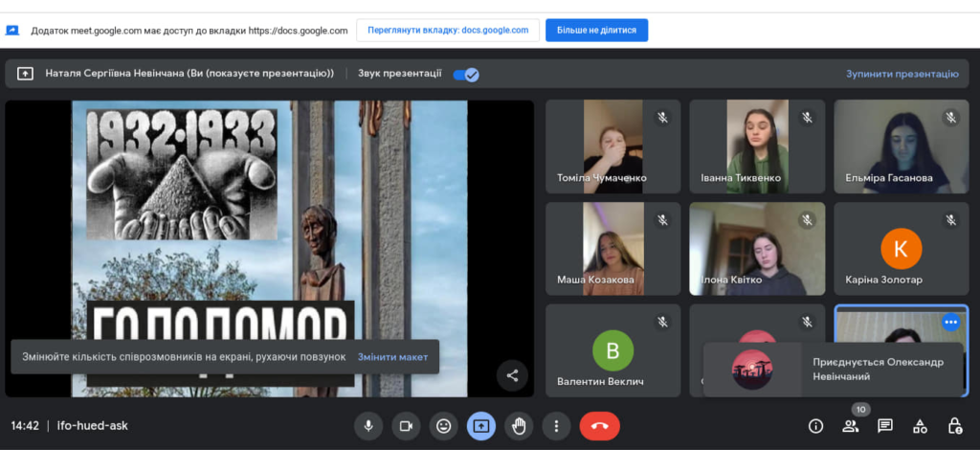Open the chat messages icon

(x=885, y=426)
